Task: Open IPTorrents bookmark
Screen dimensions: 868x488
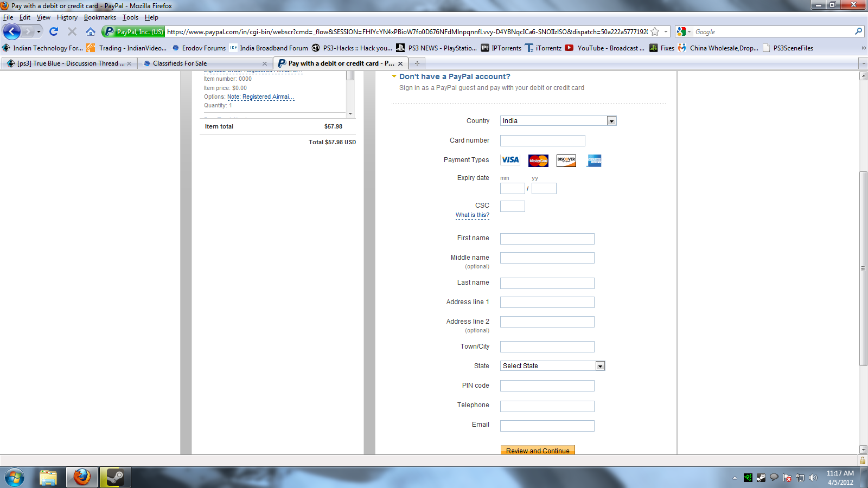Action: point(501,48)
